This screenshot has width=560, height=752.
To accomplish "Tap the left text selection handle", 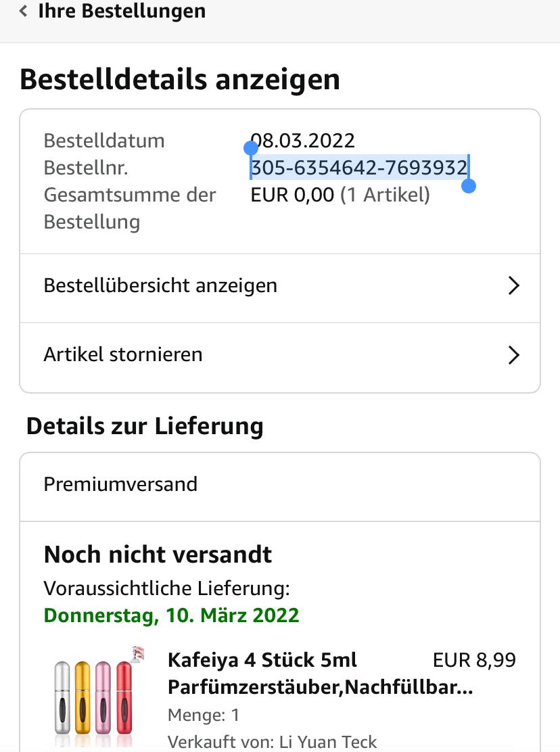I will [251, 148].
